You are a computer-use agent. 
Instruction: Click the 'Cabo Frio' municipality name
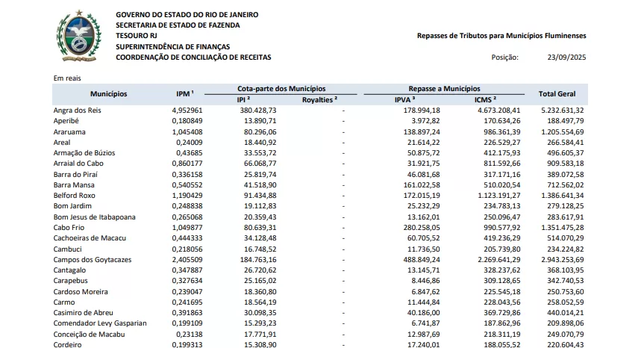pyautogui.click(x=69, y=229)
